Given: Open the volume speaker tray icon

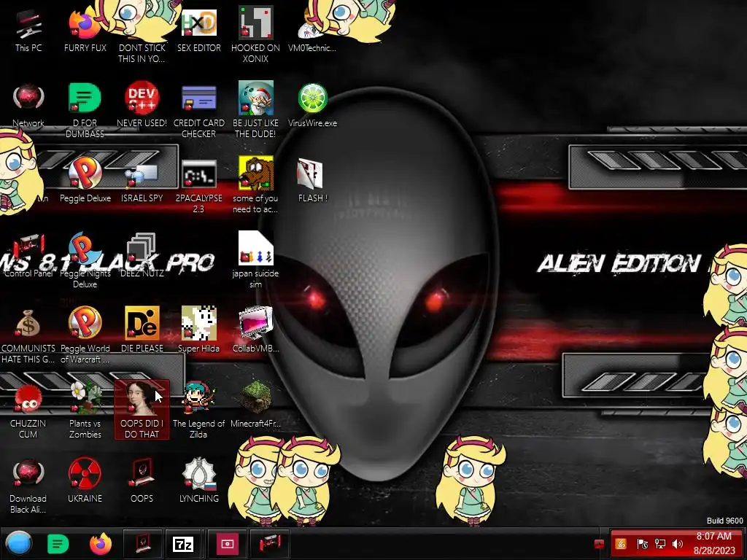Looking at the screenshot, I should tap(678, 544).
